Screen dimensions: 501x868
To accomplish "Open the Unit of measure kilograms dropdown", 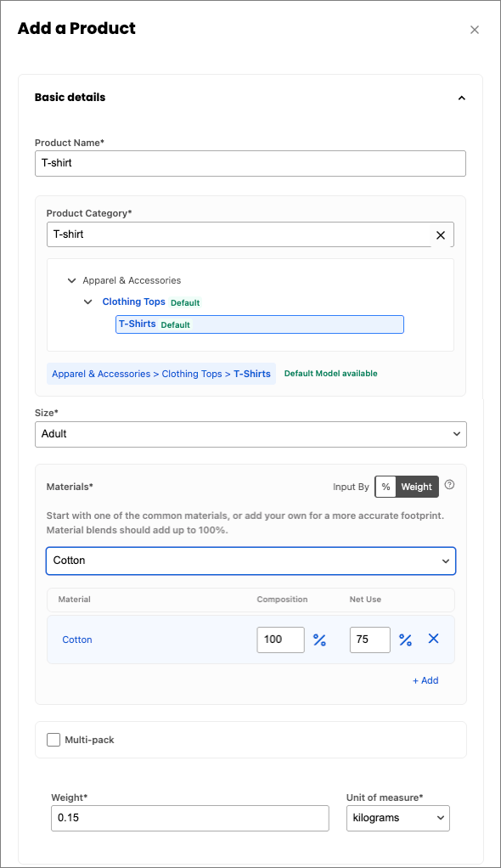I will pos(398,818).
